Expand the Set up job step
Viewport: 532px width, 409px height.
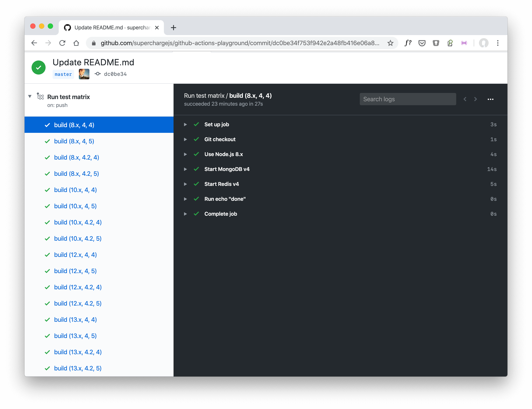[x=185, y=124]
